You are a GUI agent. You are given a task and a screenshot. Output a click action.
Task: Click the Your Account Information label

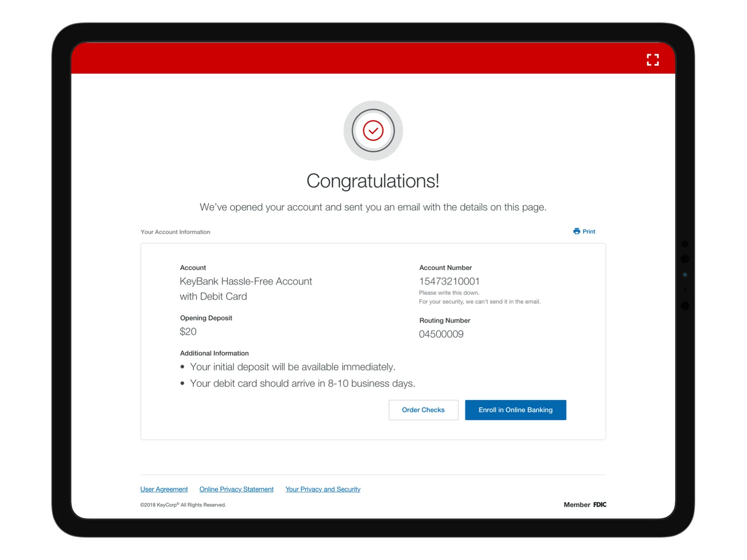coord(176,232)
